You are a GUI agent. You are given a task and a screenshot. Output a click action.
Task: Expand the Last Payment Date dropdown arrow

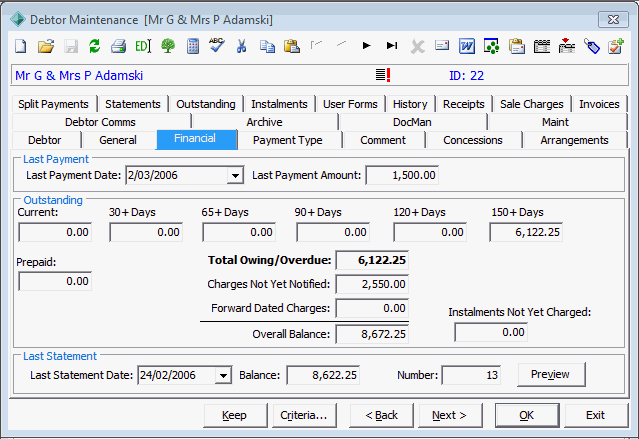pos(235,176)
